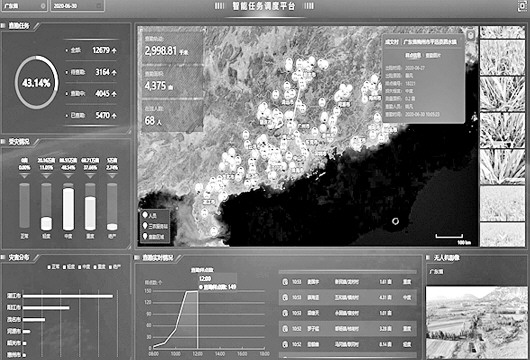Click the icon of second 10:53 record
This screenshot has height=360, width=530.
285,297
